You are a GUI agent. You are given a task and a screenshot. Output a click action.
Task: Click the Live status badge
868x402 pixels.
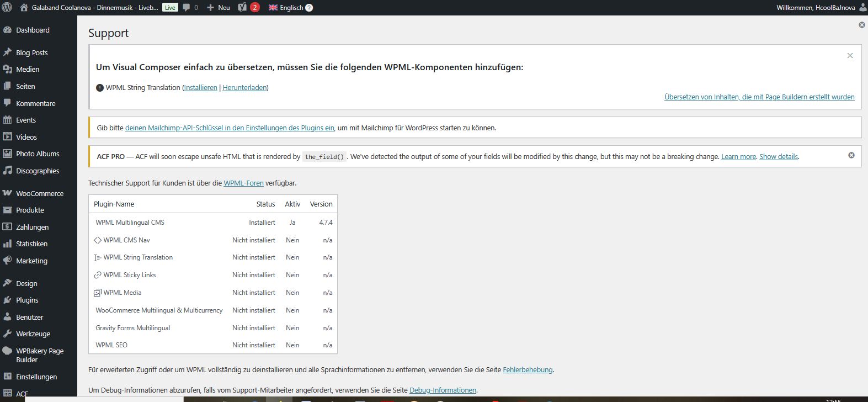click(x=170, y=8)
